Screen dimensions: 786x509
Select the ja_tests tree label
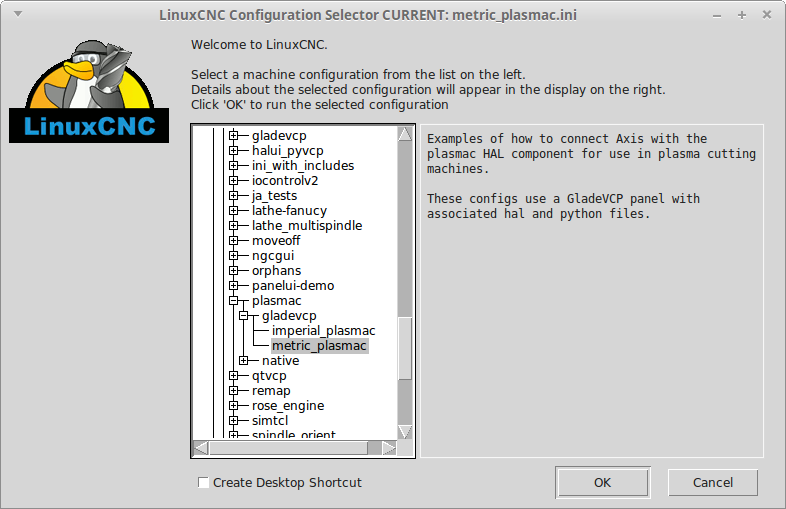pos(274,196)
